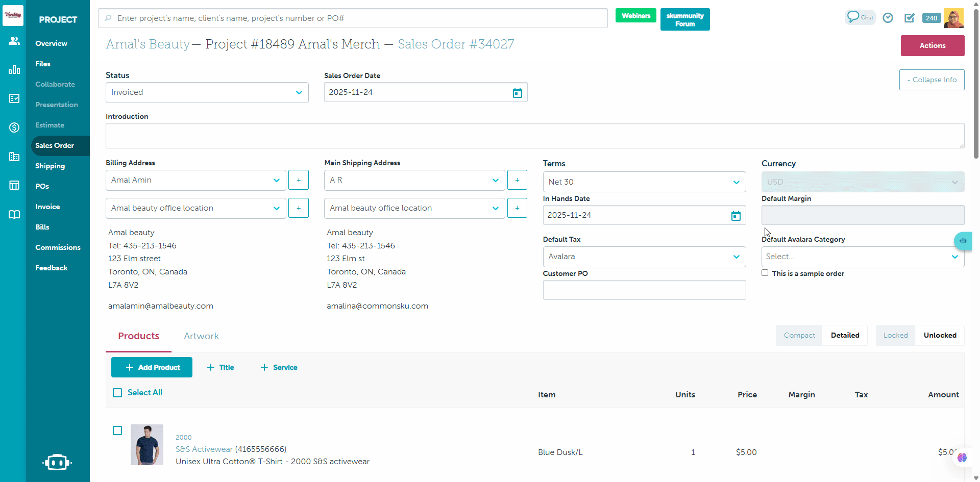Image resolution: width=980 pixels, height=482 pixels.
Task: Click the contacts icon in left rail
Action: 14,41
